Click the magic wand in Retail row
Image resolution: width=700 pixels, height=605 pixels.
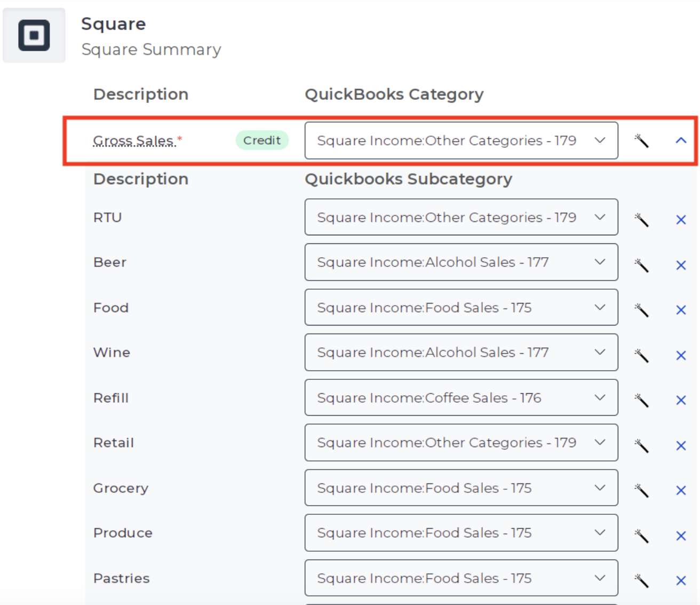click(641, 445)
